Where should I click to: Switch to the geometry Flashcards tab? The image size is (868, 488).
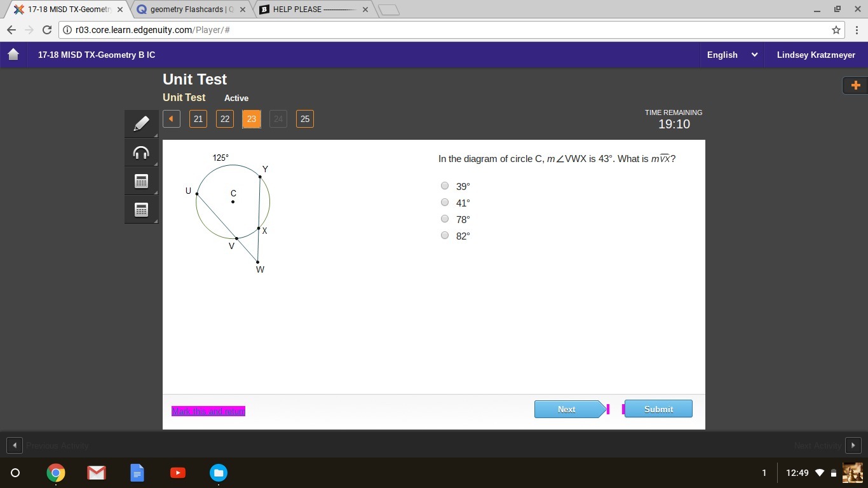pyautogui.click(x=191, y=10)
